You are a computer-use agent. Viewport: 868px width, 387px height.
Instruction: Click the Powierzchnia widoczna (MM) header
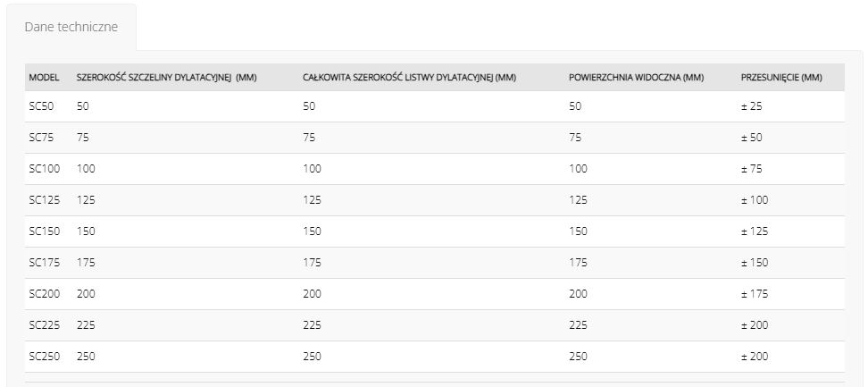point(636,78)
